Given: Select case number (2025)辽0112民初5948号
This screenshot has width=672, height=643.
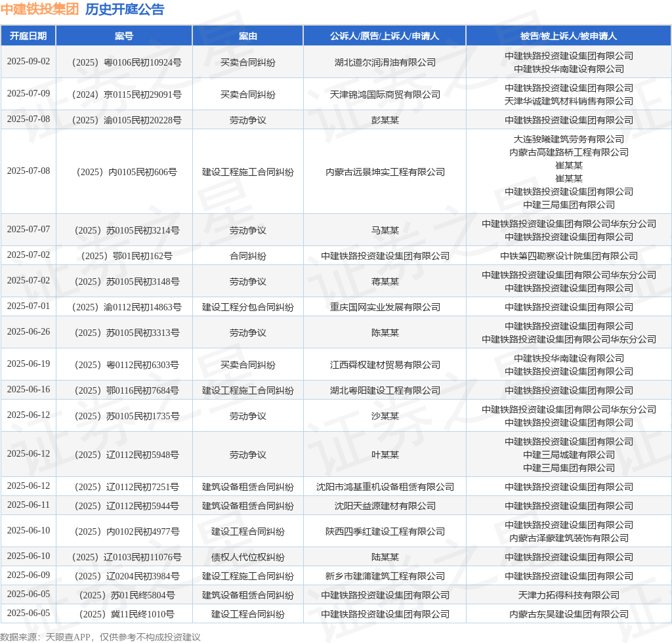Looking at the screenshot, I should 127,455.
